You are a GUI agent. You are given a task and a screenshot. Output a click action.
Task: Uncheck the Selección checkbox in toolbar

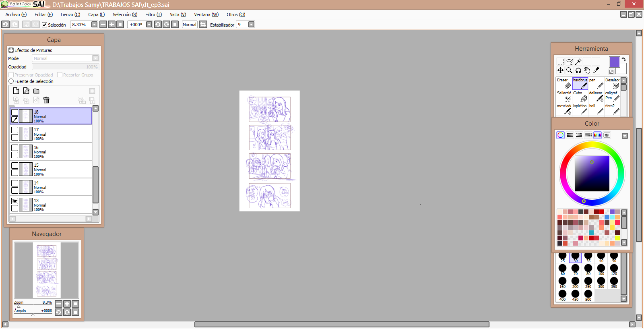point(45,25)
